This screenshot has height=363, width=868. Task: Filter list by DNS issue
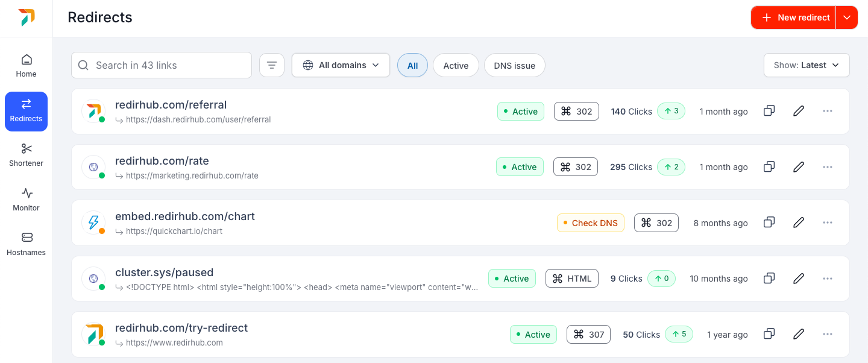coord(514,65)
